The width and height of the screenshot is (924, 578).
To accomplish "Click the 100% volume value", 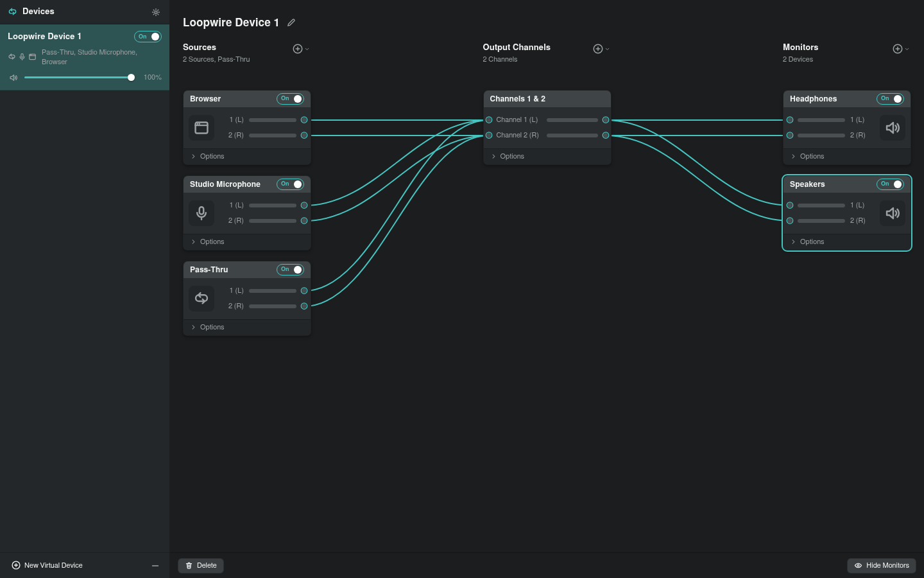I will (x=153, y=78).
